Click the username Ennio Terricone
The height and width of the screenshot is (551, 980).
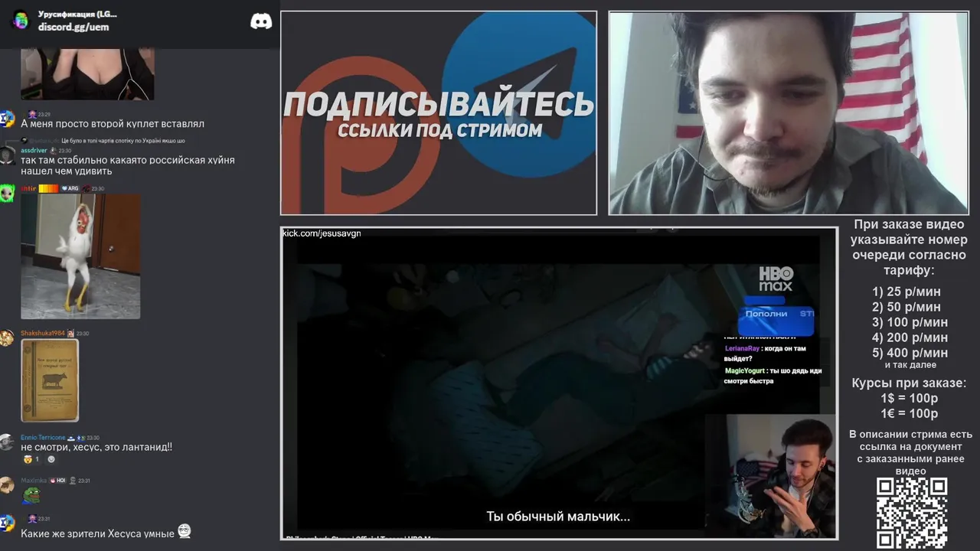43,438
